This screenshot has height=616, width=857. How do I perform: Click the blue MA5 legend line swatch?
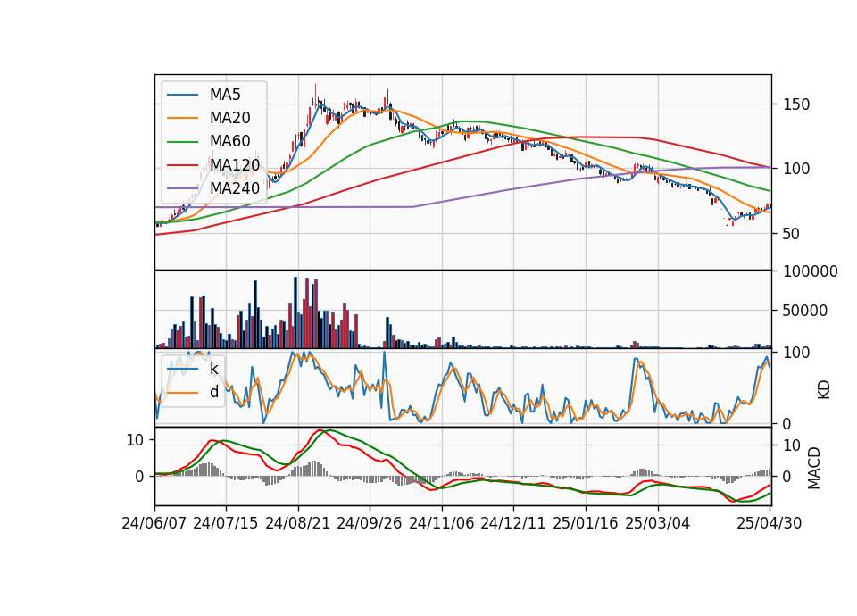click(182, 96)
